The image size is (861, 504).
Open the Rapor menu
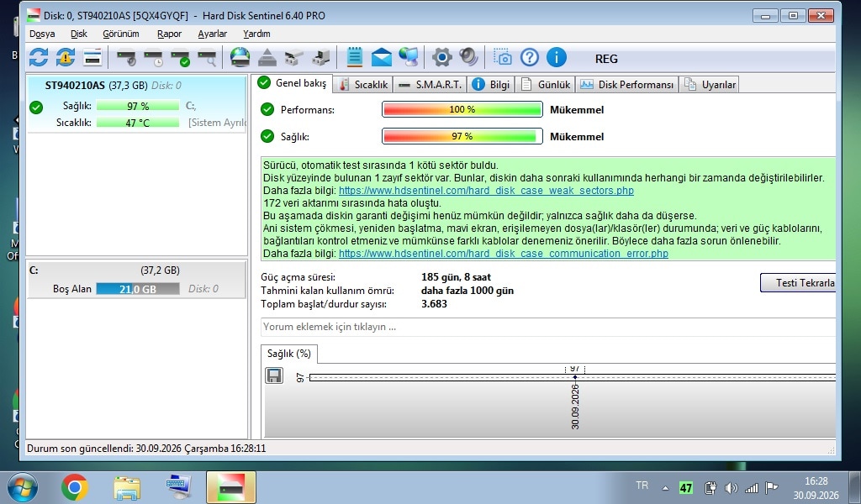click(169, 34)
